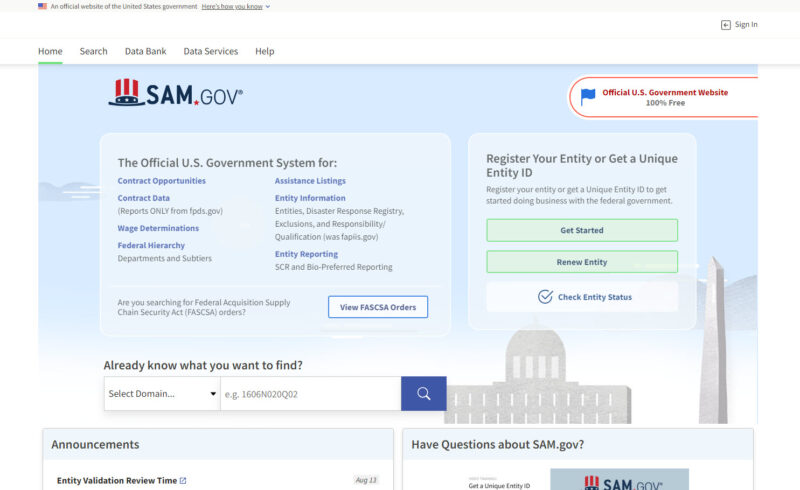The height and width of the screenshot is (490, 800).
Task: Click the Check Entity Status checkmark icon
Action: click(x=545, y=297)
